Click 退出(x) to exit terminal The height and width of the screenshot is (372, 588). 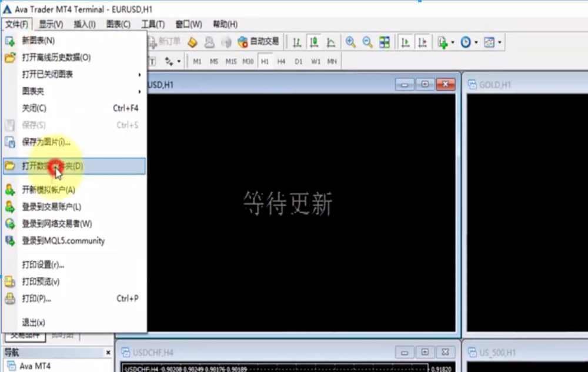click(74, 323)
